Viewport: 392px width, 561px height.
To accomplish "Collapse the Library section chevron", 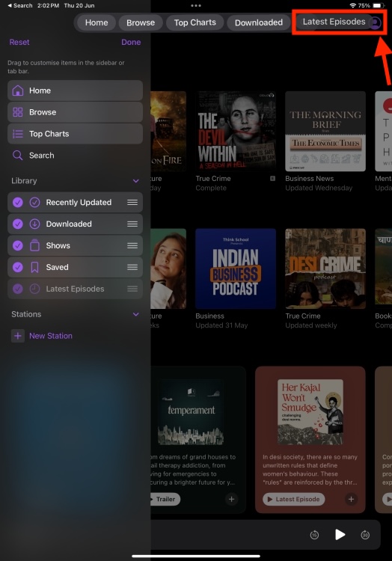I will pyautogui.click(x=136, y=181).
